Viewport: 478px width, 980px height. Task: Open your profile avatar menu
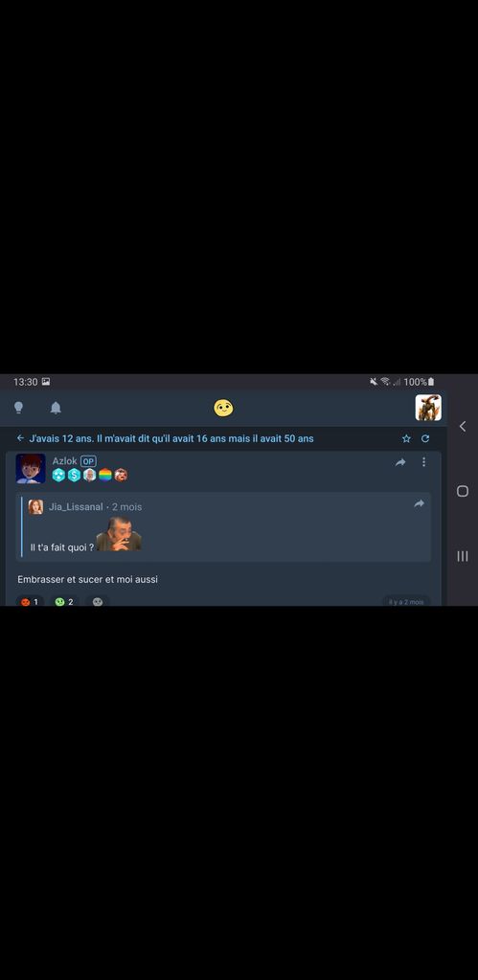coord(428,408)
